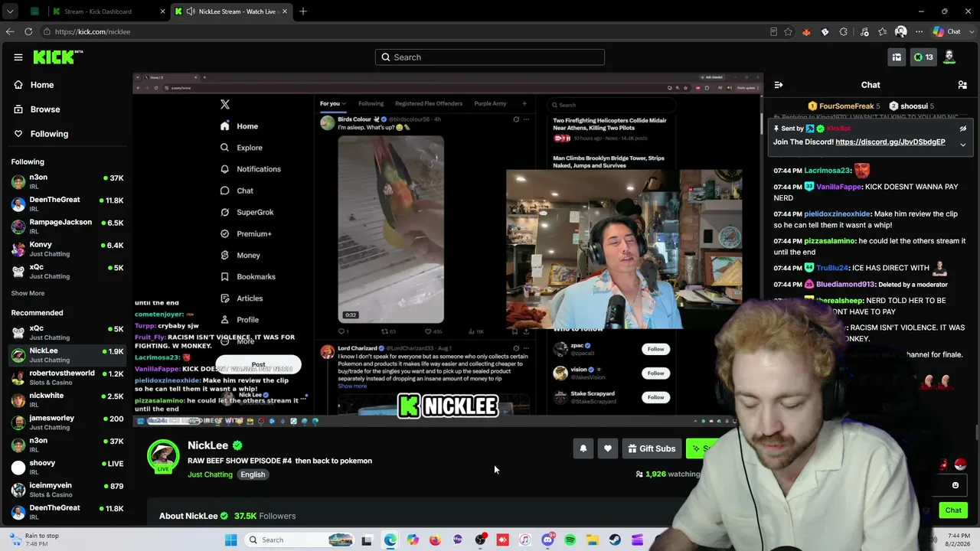Screen dimensions: 980x551
Task: Open the browser extensions puzzle icon
Action: pos(844,31)
